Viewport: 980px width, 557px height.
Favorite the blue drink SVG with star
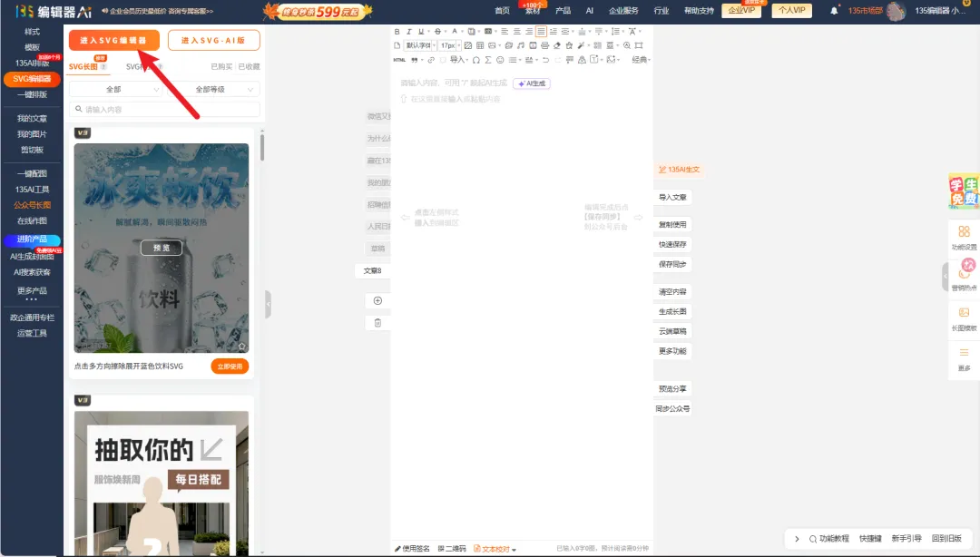click(242, 347)
